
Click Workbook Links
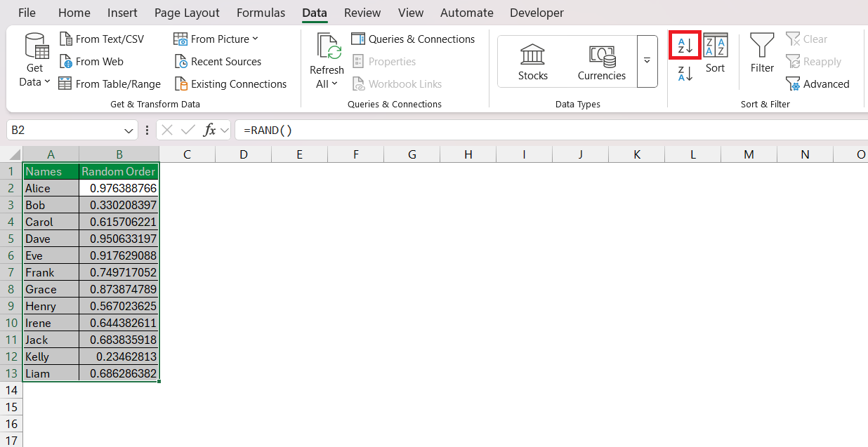[397, 84]
